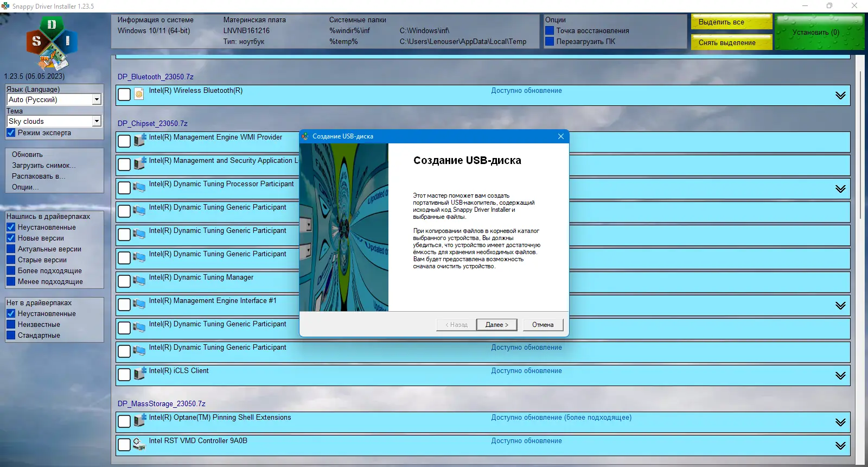Viewport: 868px width, 467px height.
Task: Open the Язык (Language) dropdown
Action: pyautogui.click(x=54, y=100)
